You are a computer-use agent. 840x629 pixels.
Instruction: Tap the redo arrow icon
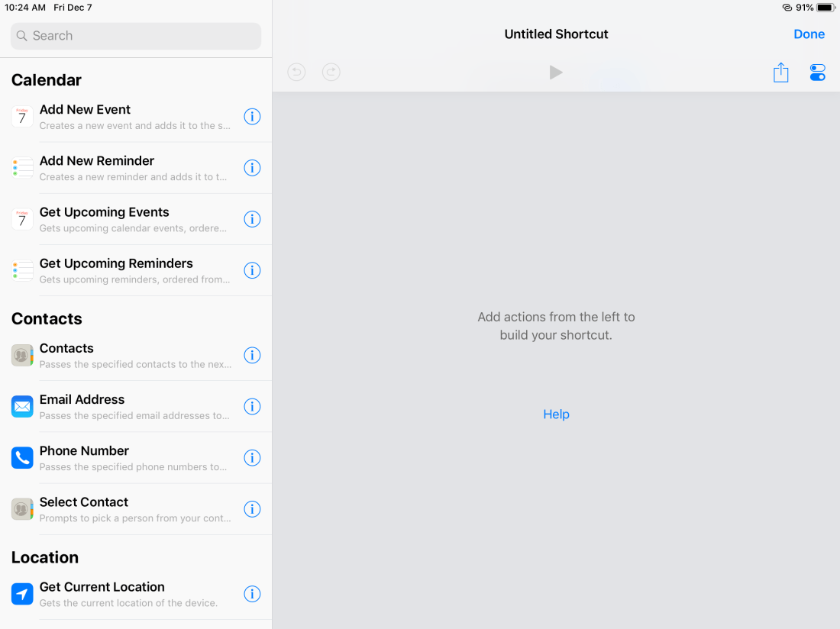click(x=331, y=72)
